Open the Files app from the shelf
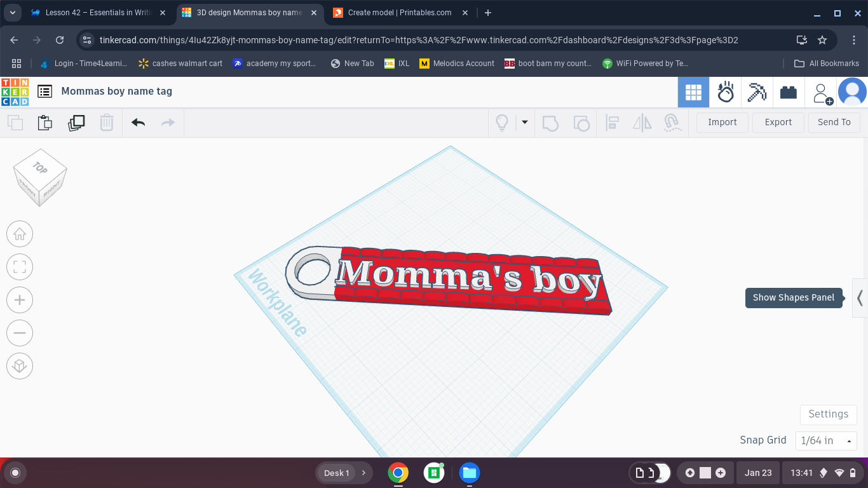Image resolution: width=868 pixels, height=488 pixels. click(470, 473)
